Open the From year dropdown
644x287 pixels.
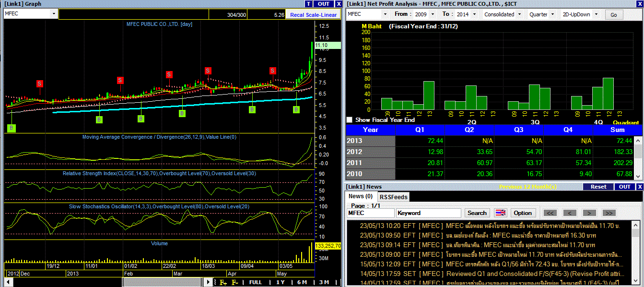tap(432, 14)
